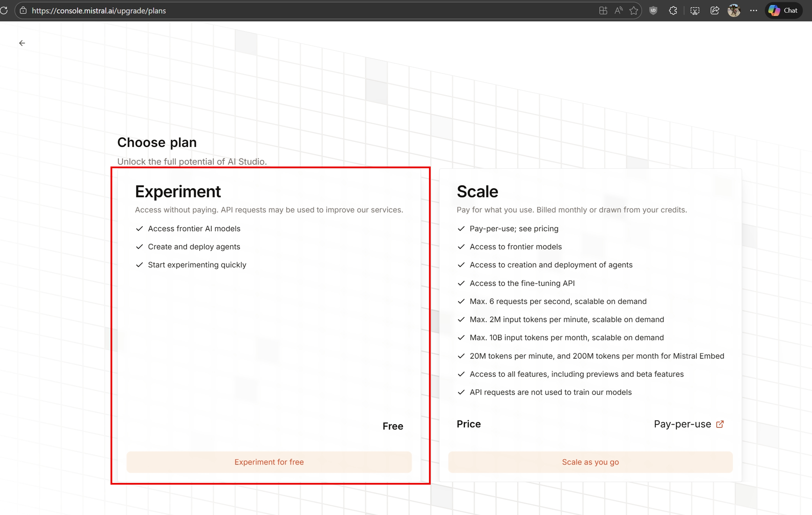Click the back arrow on the page
This screenshot has height=515, width=812.
click(22, 43)
